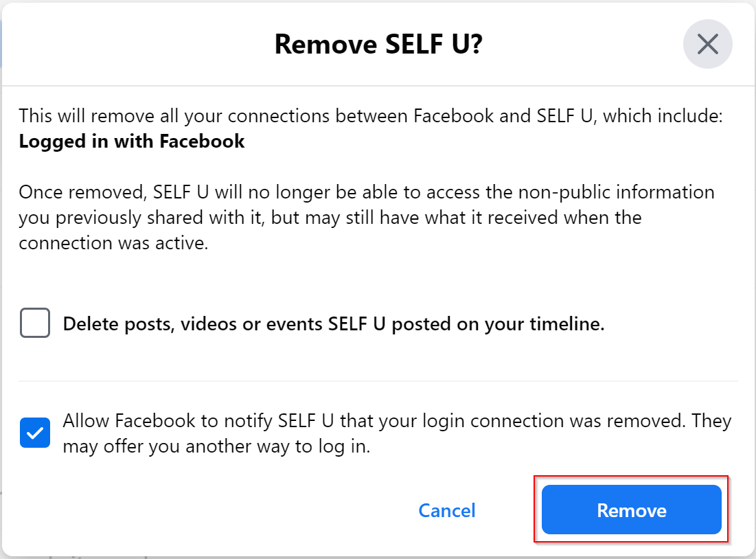Click "They may offer you another way to log in" text

pos(216,447)
